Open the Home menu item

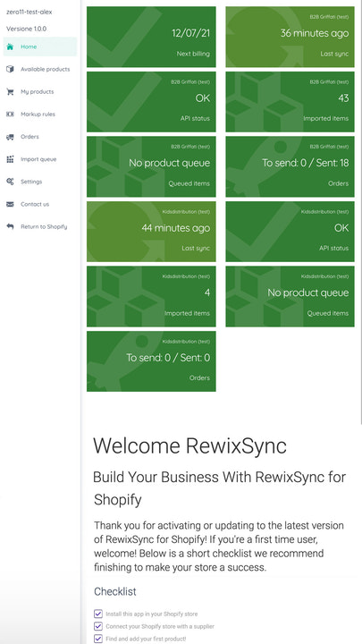[x=40, y=47]
